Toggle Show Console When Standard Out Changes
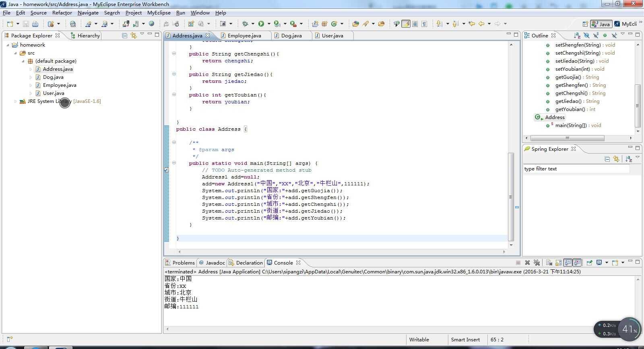Screen dimensions: 644x349 (x=568, y=263)
